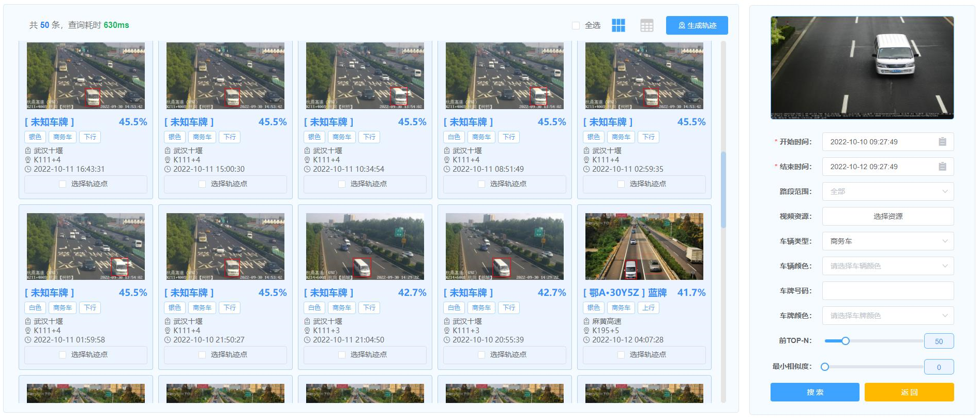The image size is (980, 418).
Task: Open calendar icon for start time
Action: pos(942,142)
